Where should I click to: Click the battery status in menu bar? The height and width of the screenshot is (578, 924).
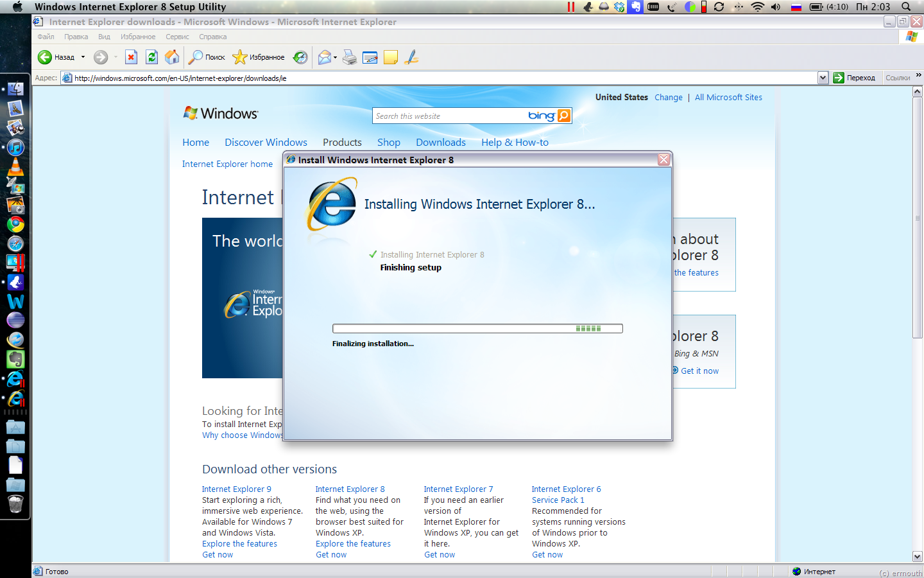[828, 6]
